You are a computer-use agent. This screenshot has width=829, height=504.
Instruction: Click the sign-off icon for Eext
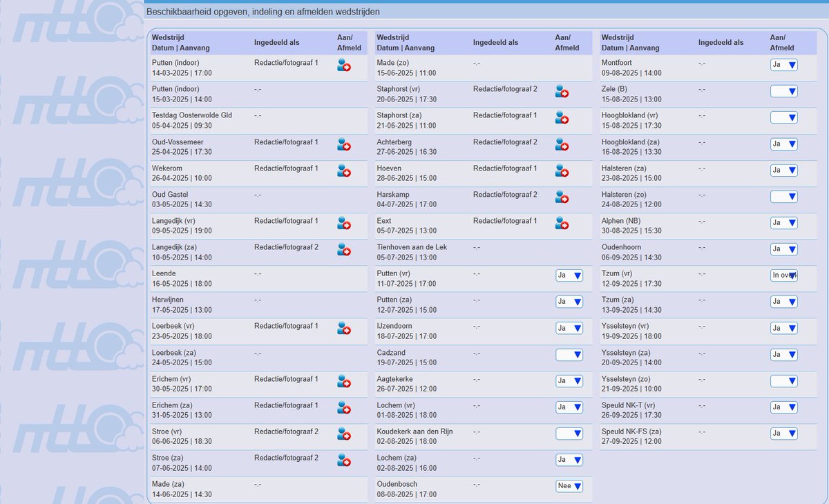pos(562,223)
